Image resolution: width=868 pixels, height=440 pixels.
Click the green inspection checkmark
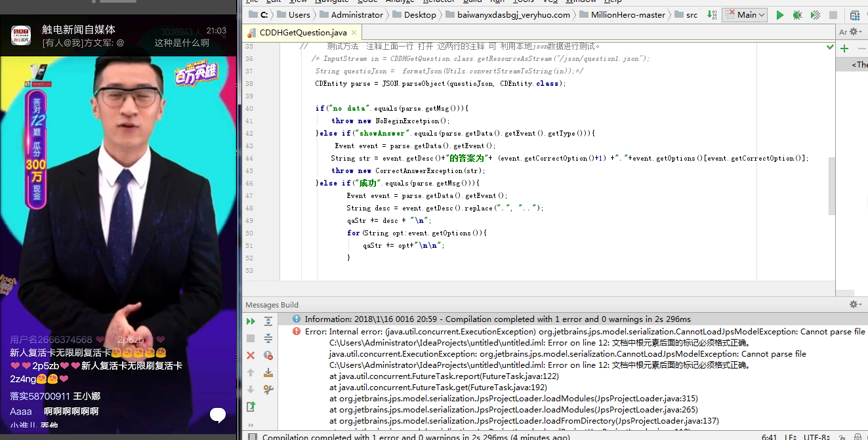(x=830, y=47)
